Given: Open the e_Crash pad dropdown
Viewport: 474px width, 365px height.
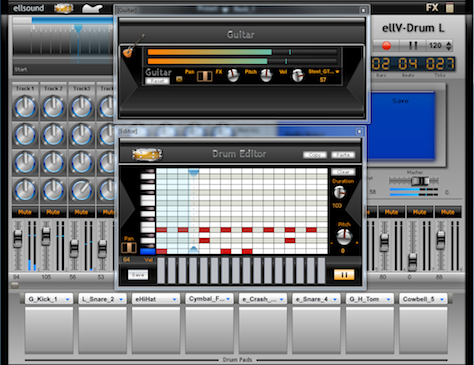Looking at the screenshot, I should (281, 299).
